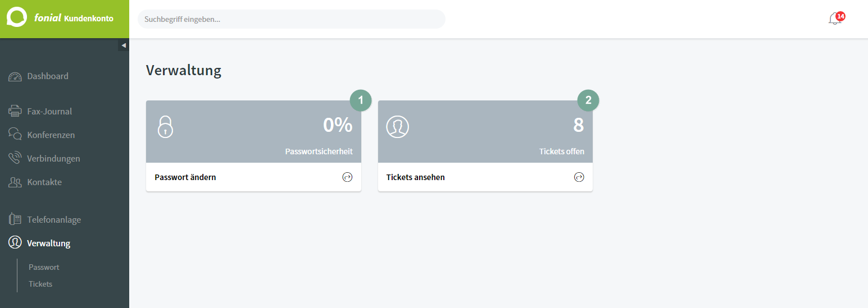Collapse the sidebar with the arrow toggle
The image size is (868, 308).
[124, 45]
